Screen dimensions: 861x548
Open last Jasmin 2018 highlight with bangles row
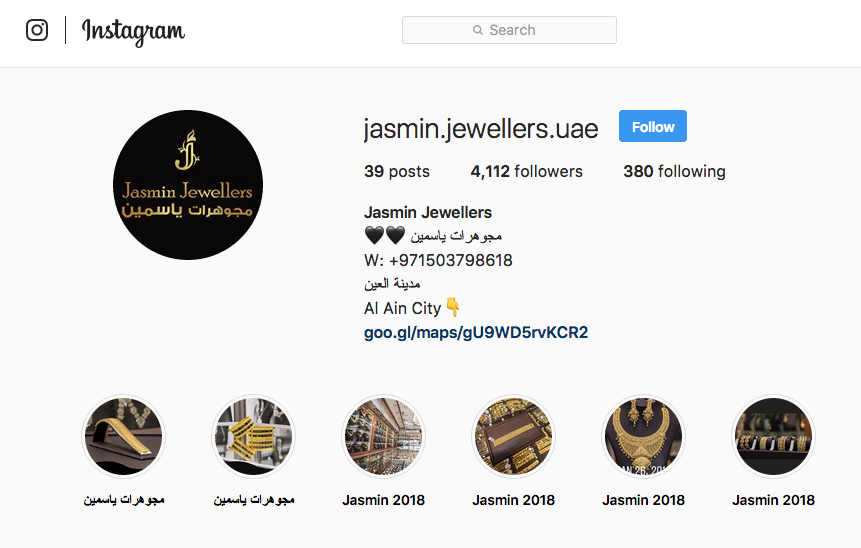pos(773,437)
